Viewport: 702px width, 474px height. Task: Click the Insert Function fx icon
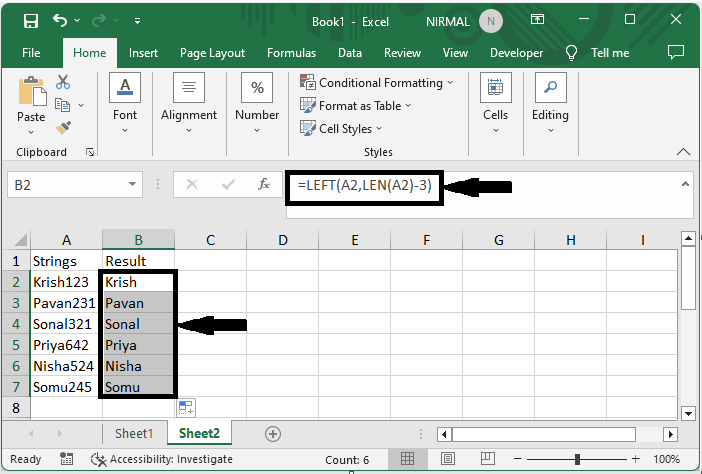click(x=264, y=185)
